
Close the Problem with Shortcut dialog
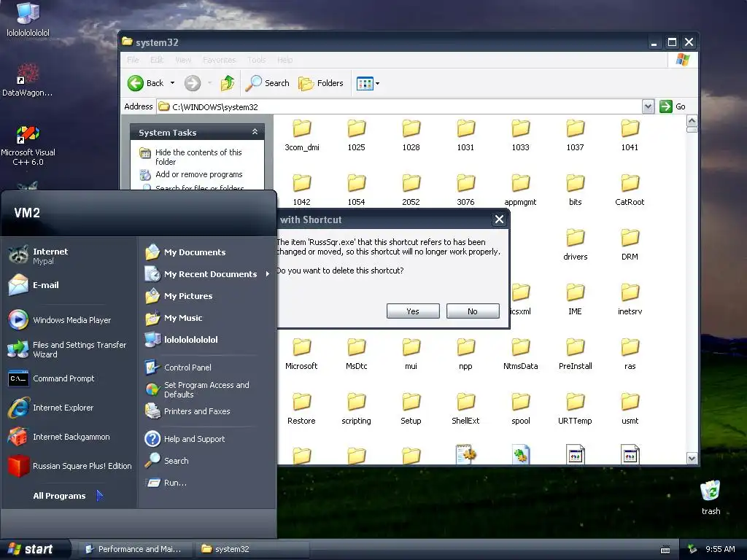(499, 219)
